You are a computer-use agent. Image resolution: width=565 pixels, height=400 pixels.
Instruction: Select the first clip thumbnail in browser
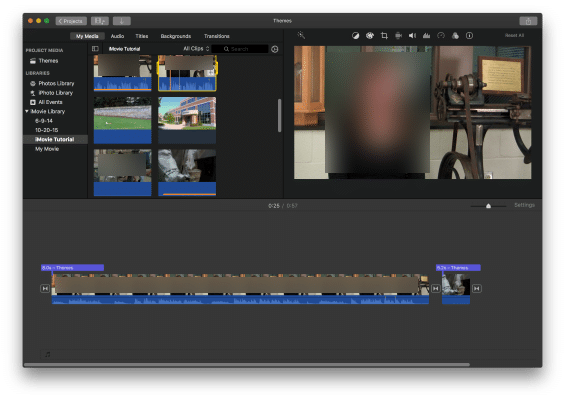coord(123,73)
